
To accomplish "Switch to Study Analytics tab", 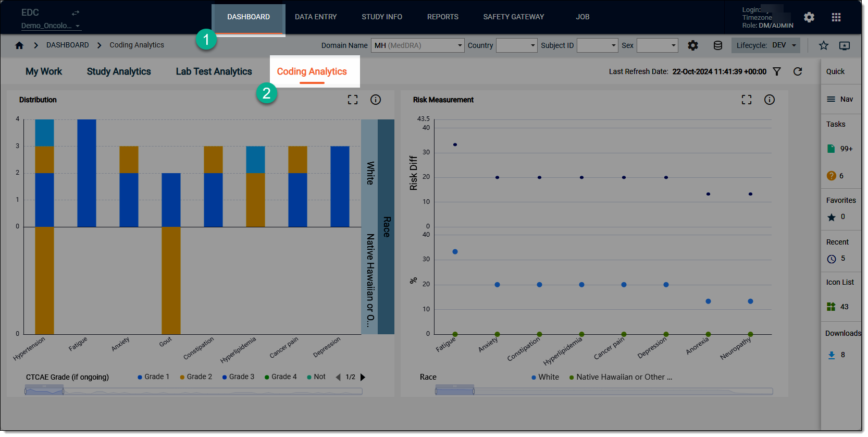I will pos(119,71).
